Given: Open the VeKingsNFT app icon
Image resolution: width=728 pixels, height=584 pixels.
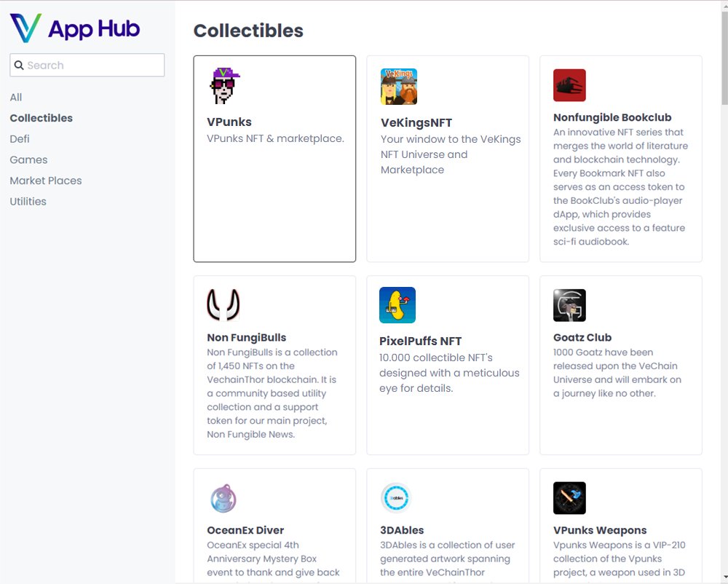Looking at the screenshot, I should [x=399, y=87].
